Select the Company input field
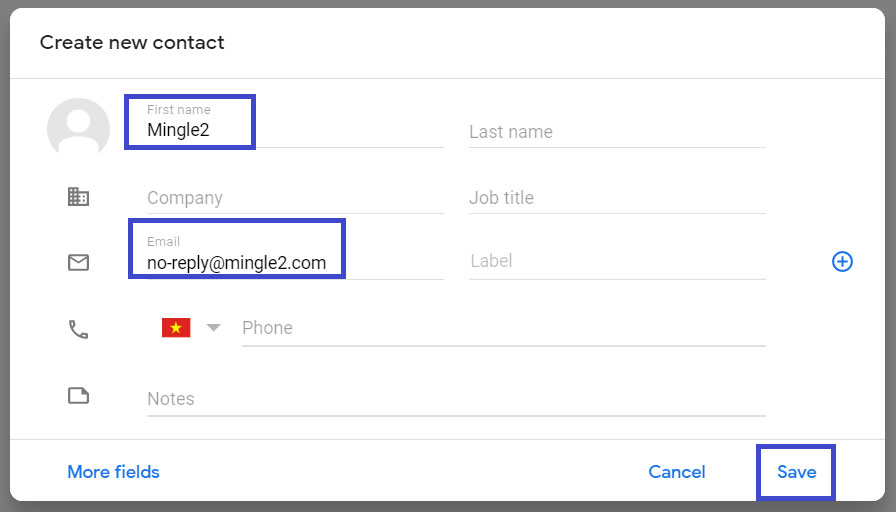896x512 pixels. (295, 198)
